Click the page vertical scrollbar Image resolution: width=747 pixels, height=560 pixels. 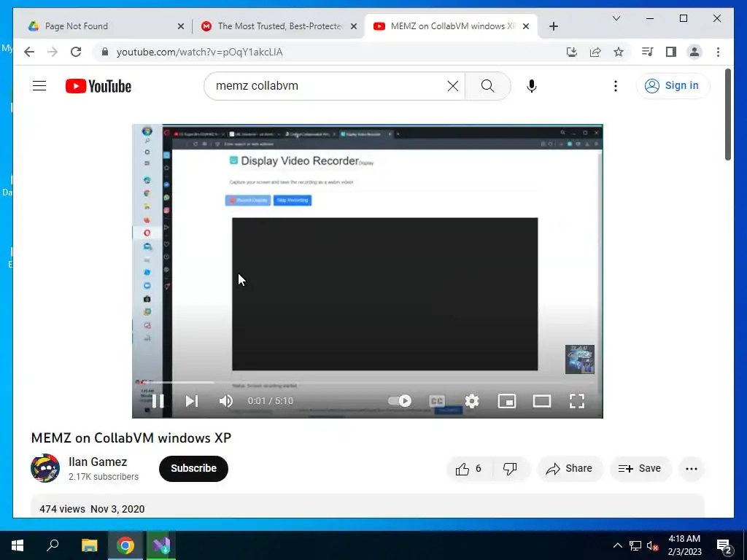tap(728, 114)
